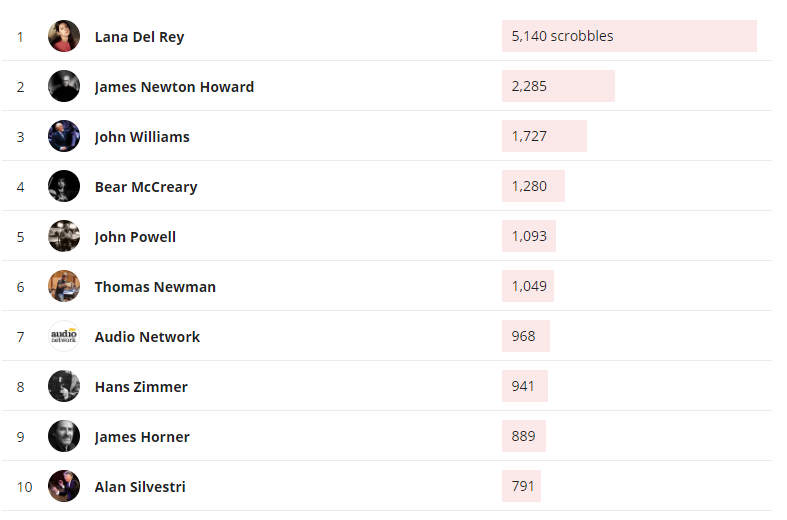
Task: Click the 968 scrobbles bar
Action: pos(526,336)
